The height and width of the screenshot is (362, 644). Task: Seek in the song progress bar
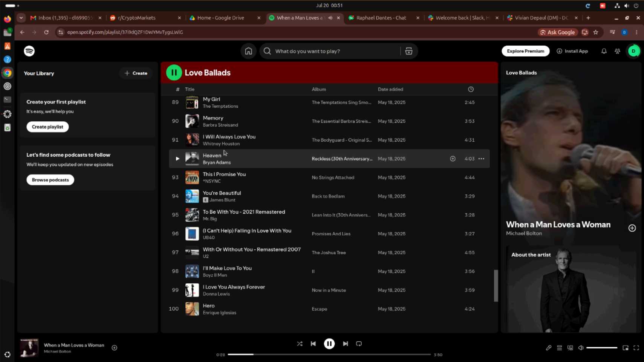click(329, 354)
